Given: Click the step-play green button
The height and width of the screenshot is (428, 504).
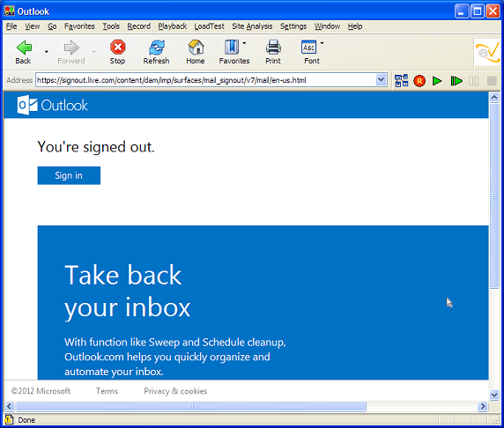Looking at the screenshot, I should point(456,81).
